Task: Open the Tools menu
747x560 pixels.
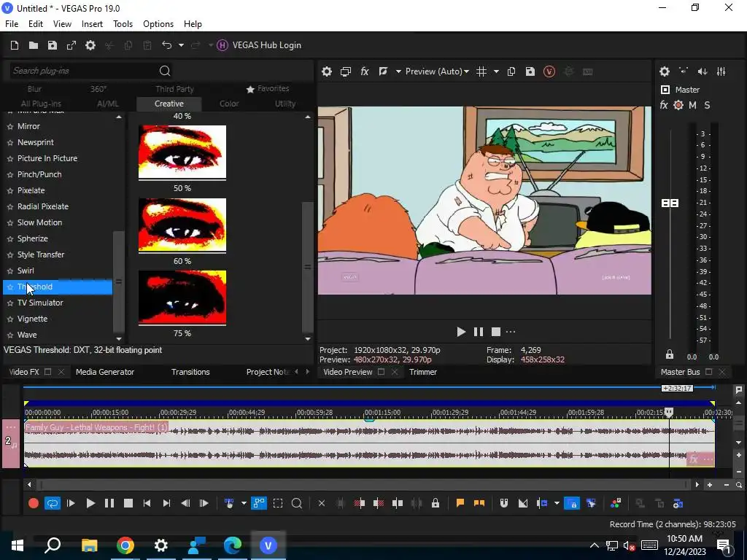Action: pyautogui.click(x=123, y=24)
